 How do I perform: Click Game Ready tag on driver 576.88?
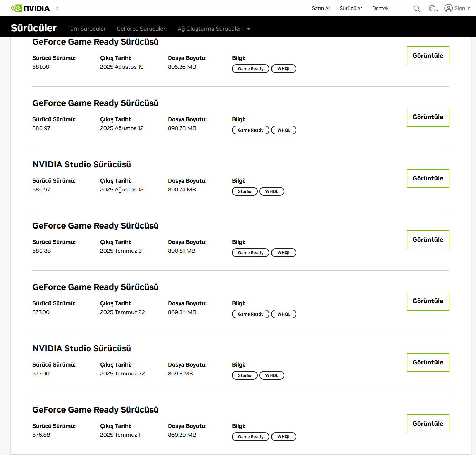[250, 437]
